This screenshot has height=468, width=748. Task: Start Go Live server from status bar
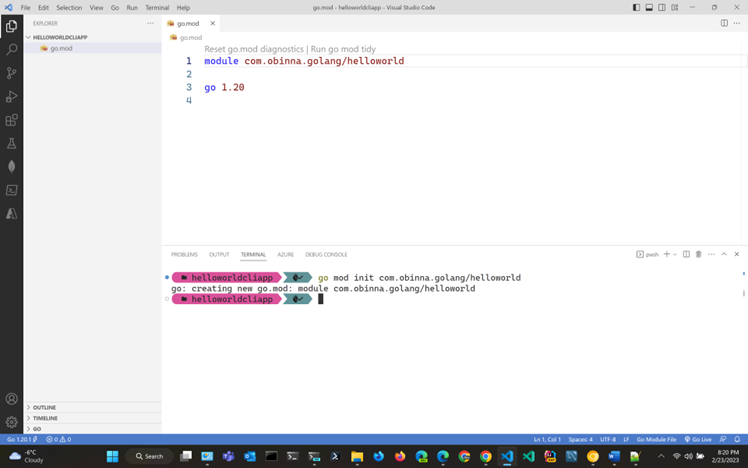click(698, 439)
